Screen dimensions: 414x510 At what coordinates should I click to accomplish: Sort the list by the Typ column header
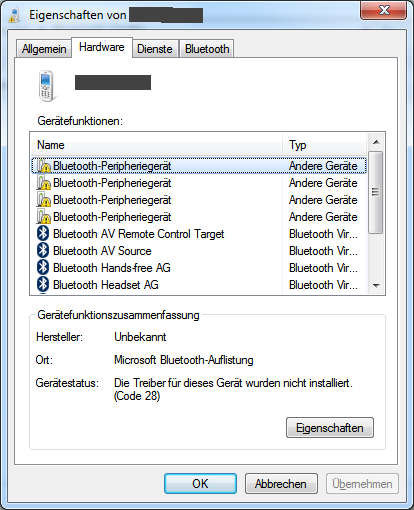point(325,145)
